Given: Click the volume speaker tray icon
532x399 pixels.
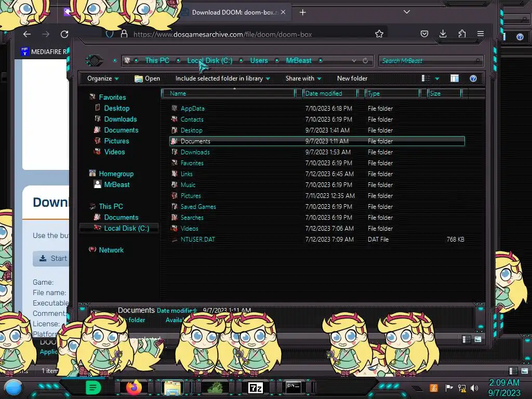Looking at the screenshot, I should tap(474, 388).
